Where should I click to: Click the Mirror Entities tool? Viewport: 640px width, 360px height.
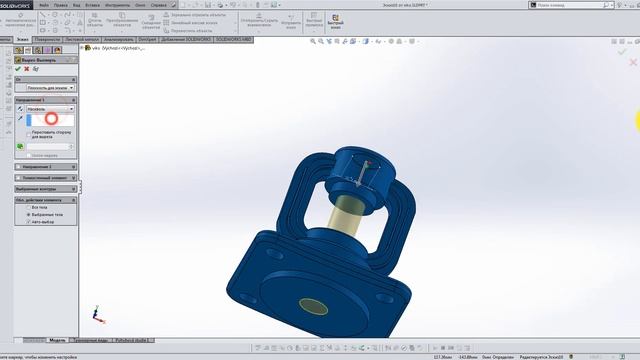pos(195,15)
